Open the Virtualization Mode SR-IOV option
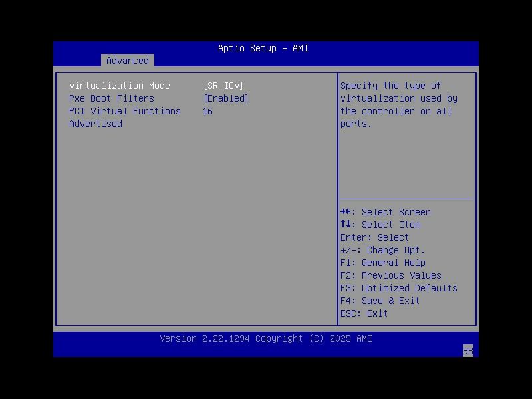Screen dimensions: 532x399 coord(223,86)
